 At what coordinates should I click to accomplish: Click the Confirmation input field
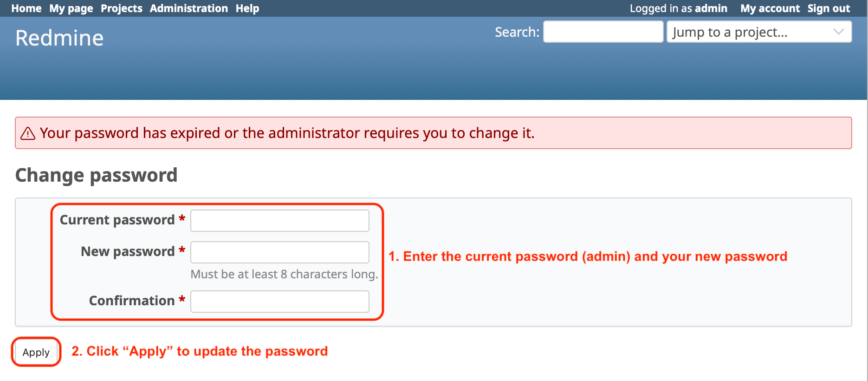tap(279, 301)
